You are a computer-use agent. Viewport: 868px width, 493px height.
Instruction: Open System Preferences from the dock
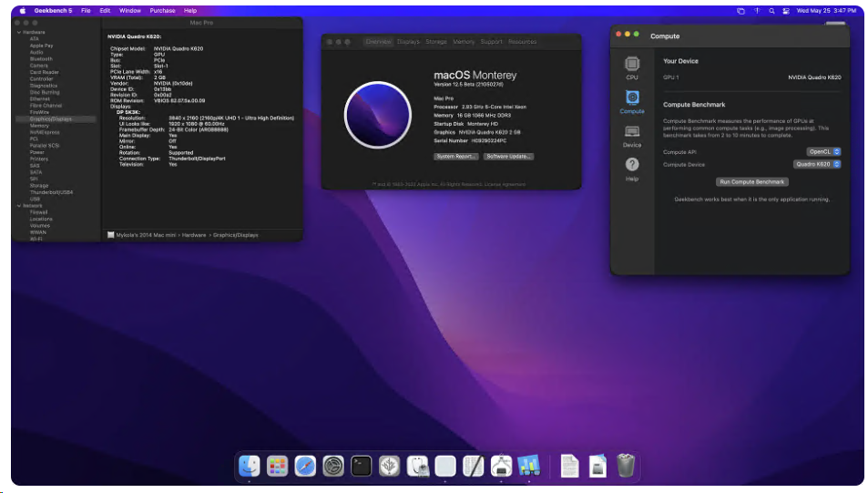click(x=332, y=466)
